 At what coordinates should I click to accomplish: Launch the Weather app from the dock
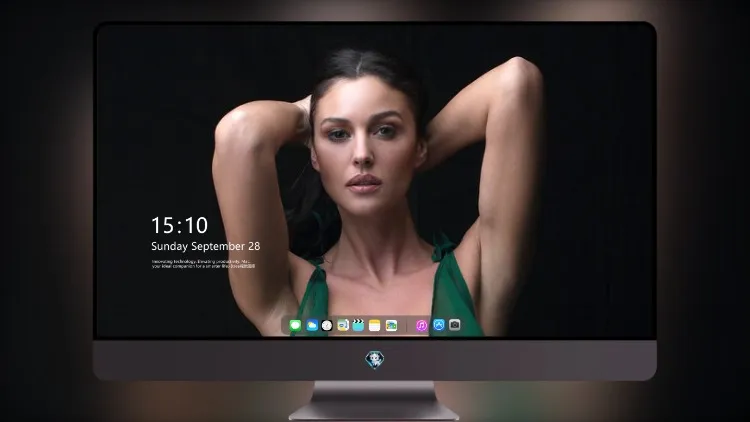(x=312, y=325)
